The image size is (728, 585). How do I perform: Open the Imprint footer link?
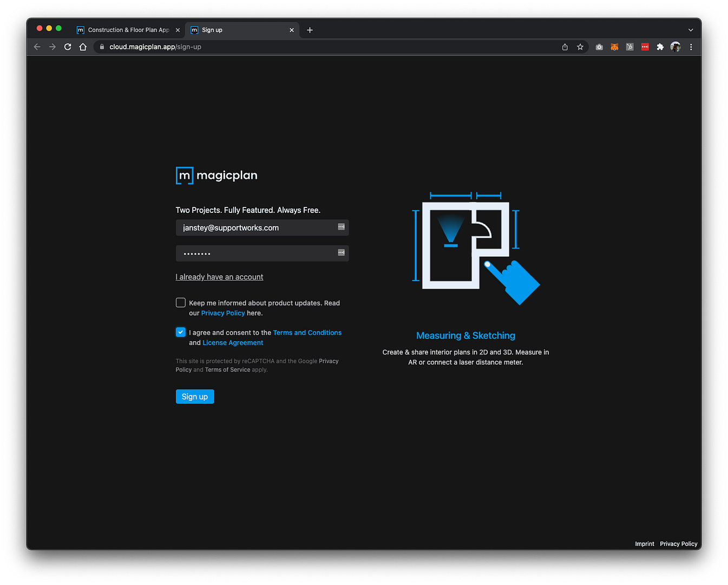[645, 544]
